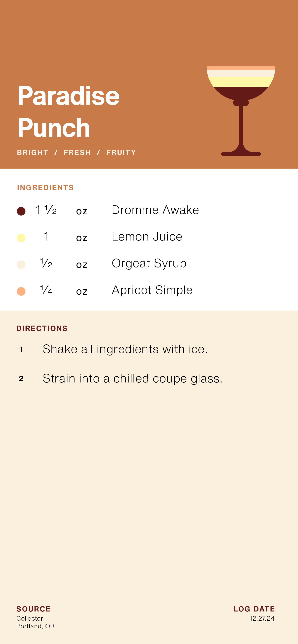
Task: Tap the log date 12.27.24
Action: (262, 618)
